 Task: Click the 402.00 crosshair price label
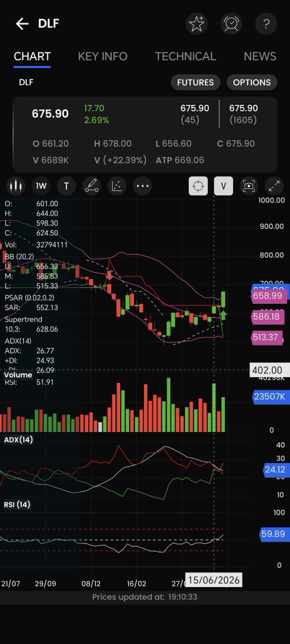click(x=269, y=370)
